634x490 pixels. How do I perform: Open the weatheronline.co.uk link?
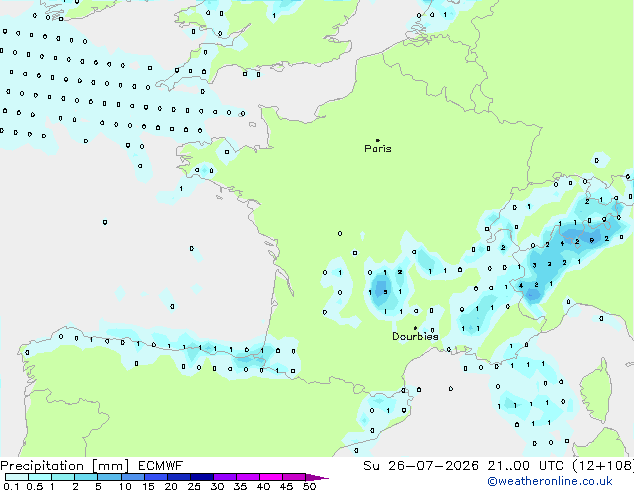[549, 481]
